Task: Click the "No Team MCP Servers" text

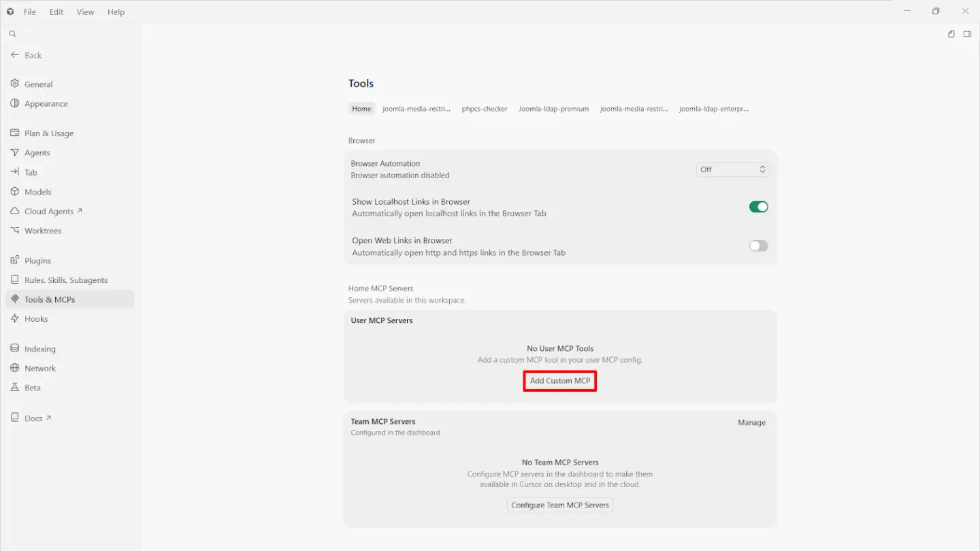Action: tap(560, 462)
